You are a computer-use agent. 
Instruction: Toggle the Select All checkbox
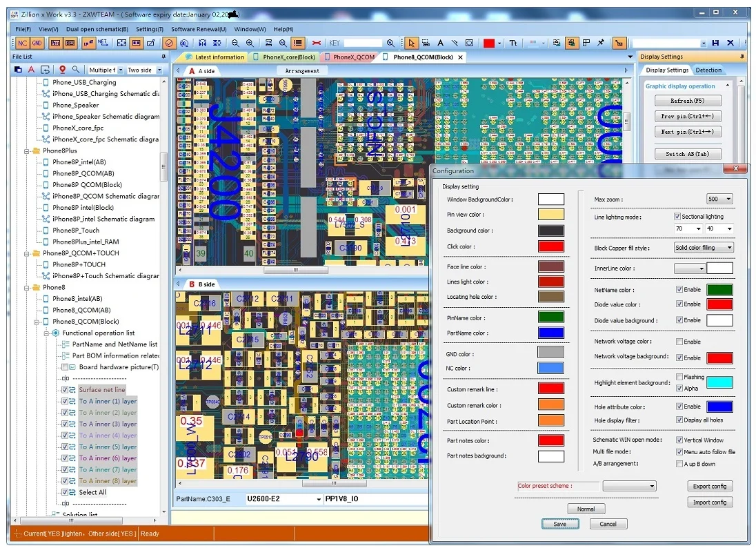65,493
